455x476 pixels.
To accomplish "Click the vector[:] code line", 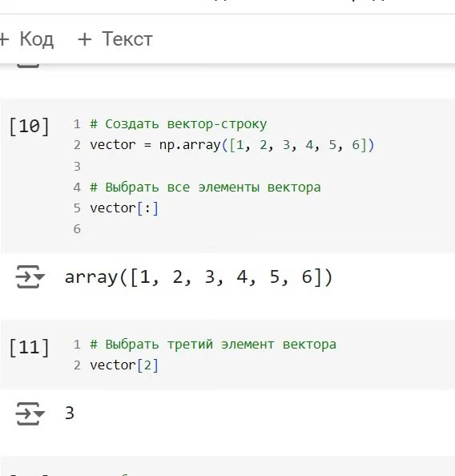I will pyautogui.click(x=124, y=208).
